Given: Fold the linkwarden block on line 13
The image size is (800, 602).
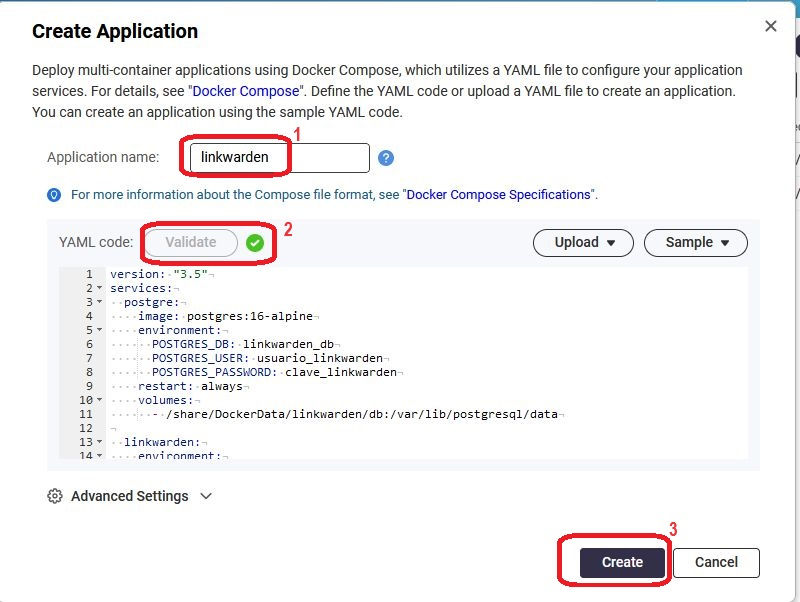Looking at the screenshot, I should click(99, 442).
